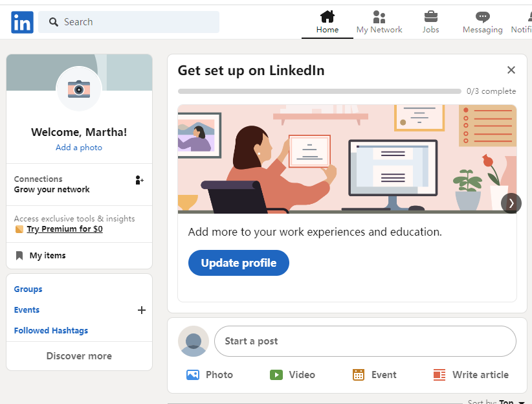Image resolution: width=532 pixels, height=404 pixels.
Task: Click the Update profile button
Action: [x=239, y=263]
